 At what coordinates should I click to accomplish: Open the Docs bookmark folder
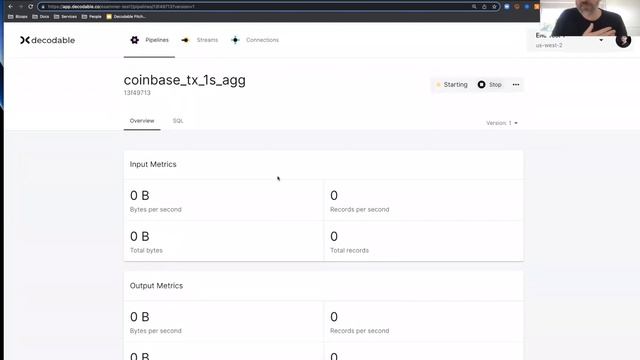41,17
